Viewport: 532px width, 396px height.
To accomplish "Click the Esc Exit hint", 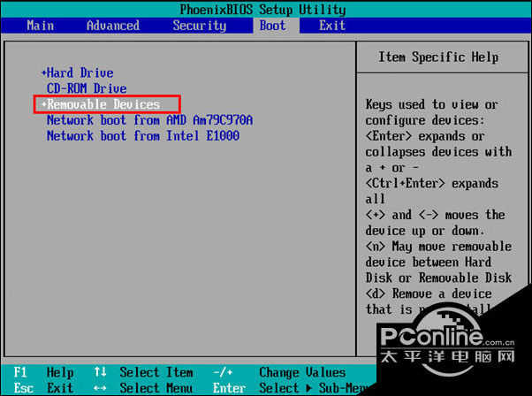I will click(43, 388).
